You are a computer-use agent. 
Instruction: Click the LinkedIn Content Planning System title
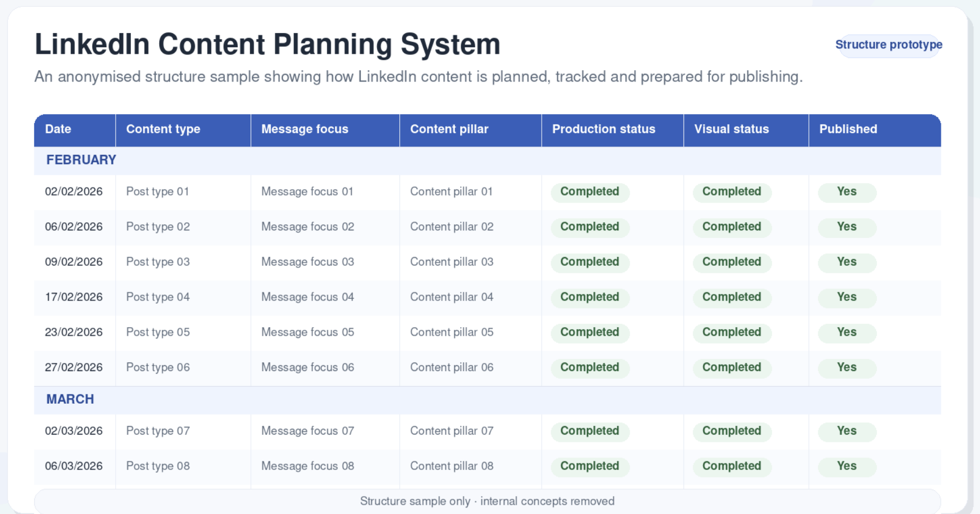point(267,44)
